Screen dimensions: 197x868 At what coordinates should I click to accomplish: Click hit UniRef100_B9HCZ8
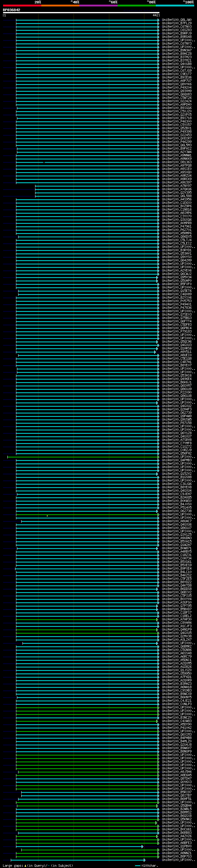(x=176, y=54)
